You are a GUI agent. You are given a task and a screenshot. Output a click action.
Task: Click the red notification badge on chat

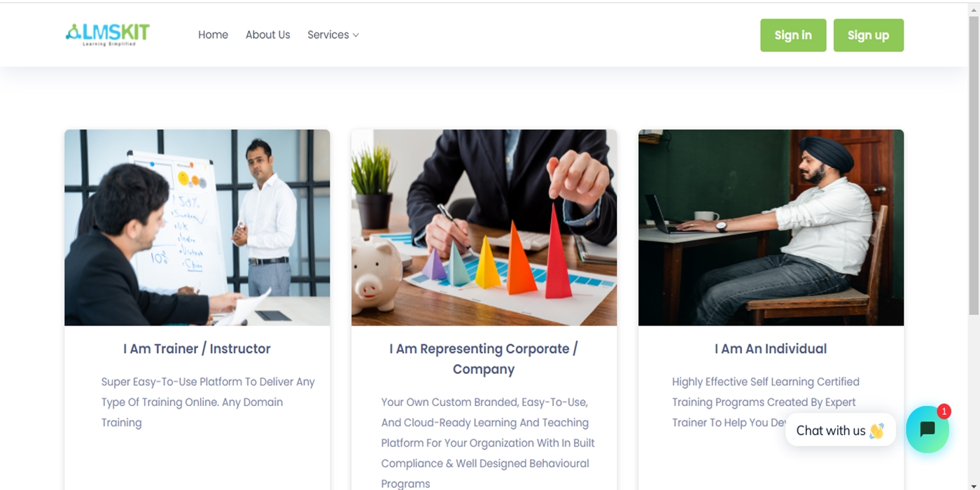click(944, 411)
